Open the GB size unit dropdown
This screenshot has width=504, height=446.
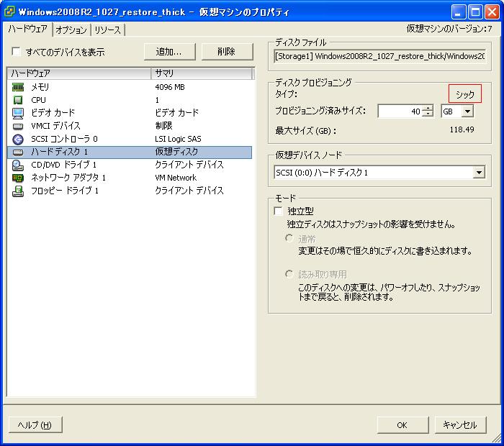tap(468, 111)
